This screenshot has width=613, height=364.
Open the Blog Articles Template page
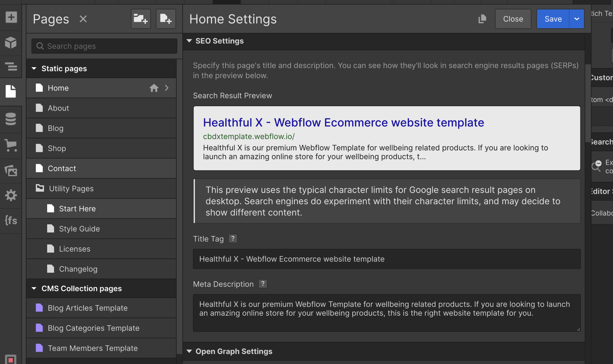click(101, 308)
